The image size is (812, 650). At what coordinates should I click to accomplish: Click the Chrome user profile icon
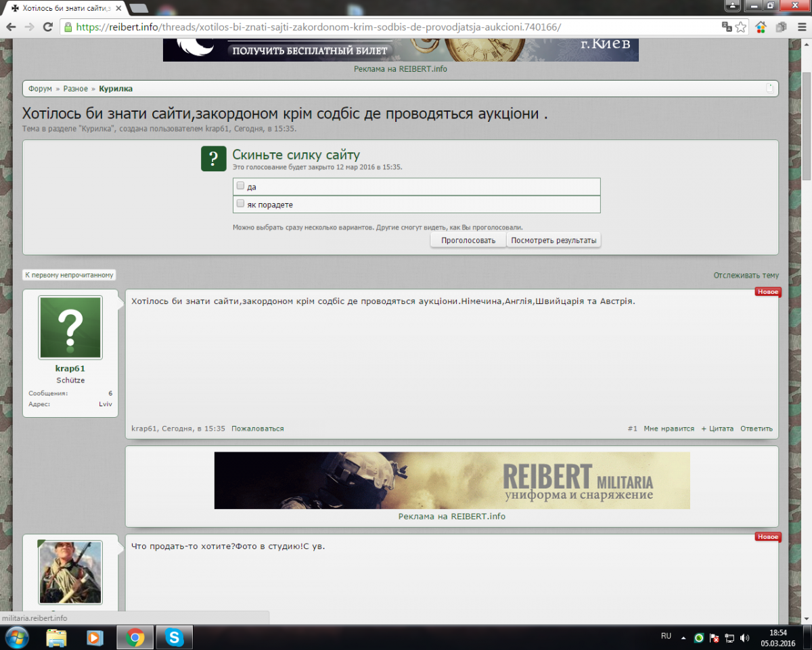733,5
